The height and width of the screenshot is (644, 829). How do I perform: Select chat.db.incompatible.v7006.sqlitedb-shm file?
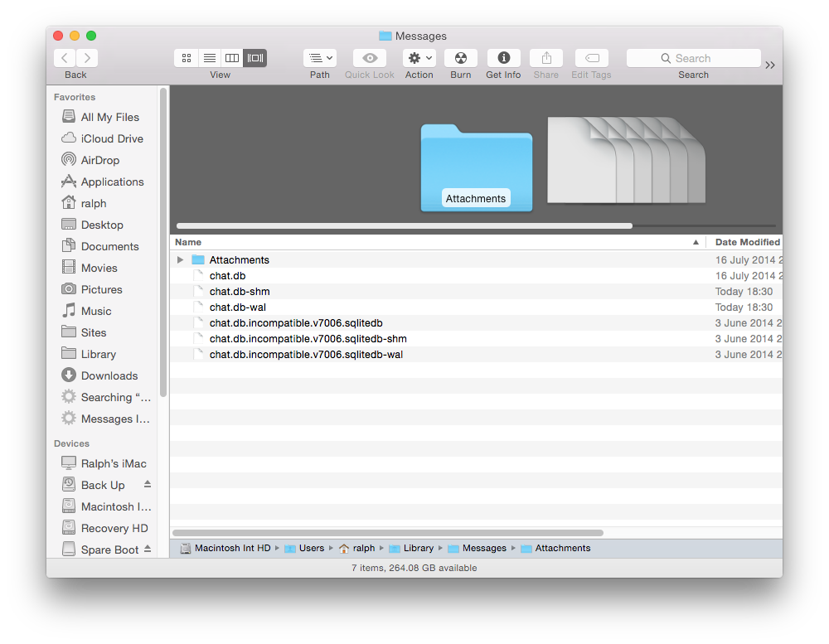(476, 339)
